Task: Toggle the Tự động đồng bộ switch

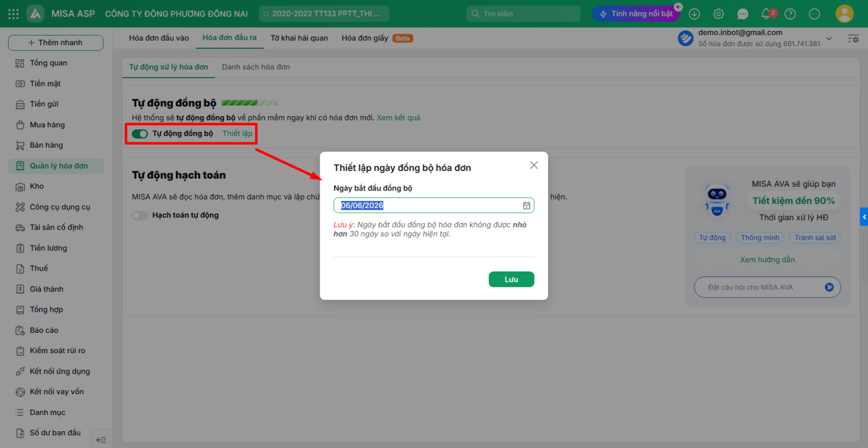Action: click(140, 134)
